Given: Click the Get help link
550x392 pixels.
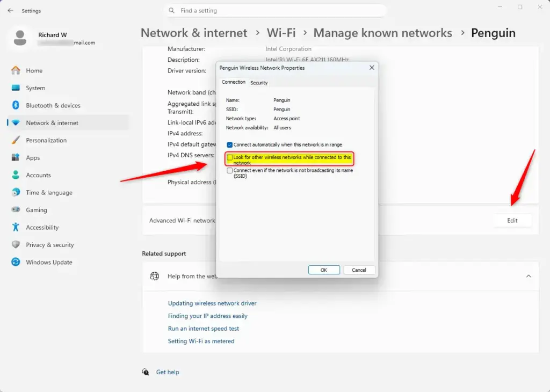Looking at the screenshot, I should point(168,372).
